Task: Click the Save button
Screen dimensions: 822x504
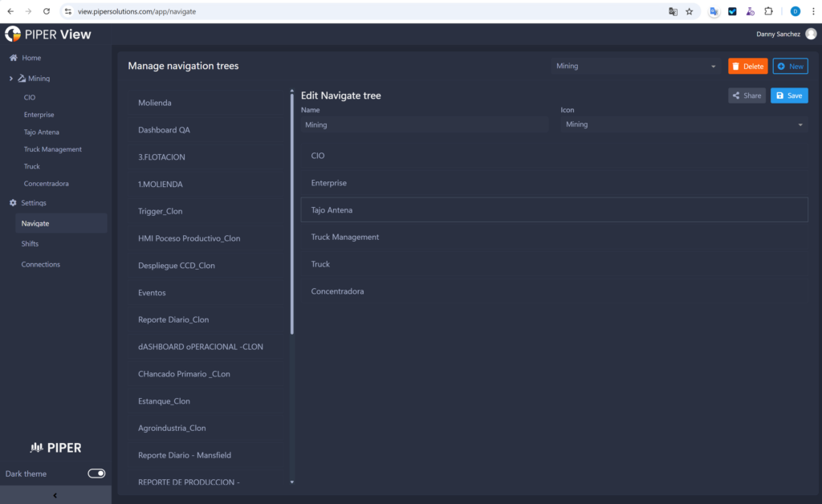Action: 789,96
